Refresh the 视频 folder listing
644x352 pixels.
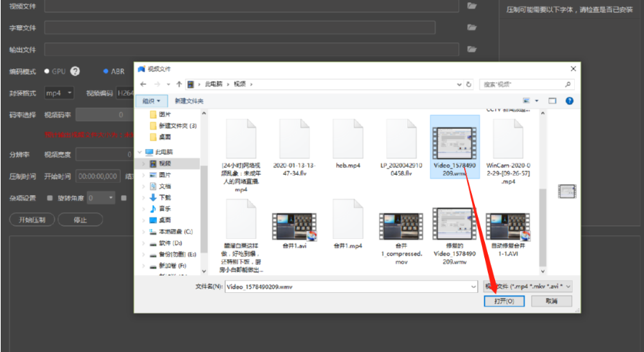[468, 84]
